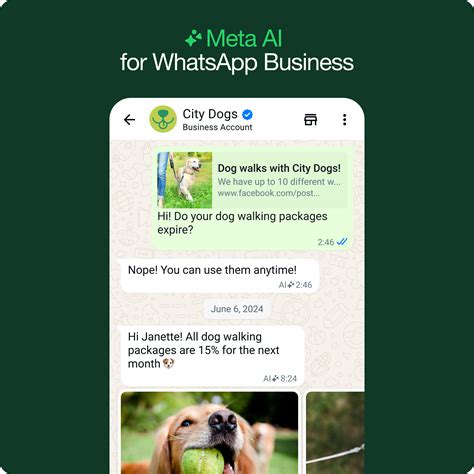Select the 'Hi Janette!' promotional message bubble

point(212,356)
